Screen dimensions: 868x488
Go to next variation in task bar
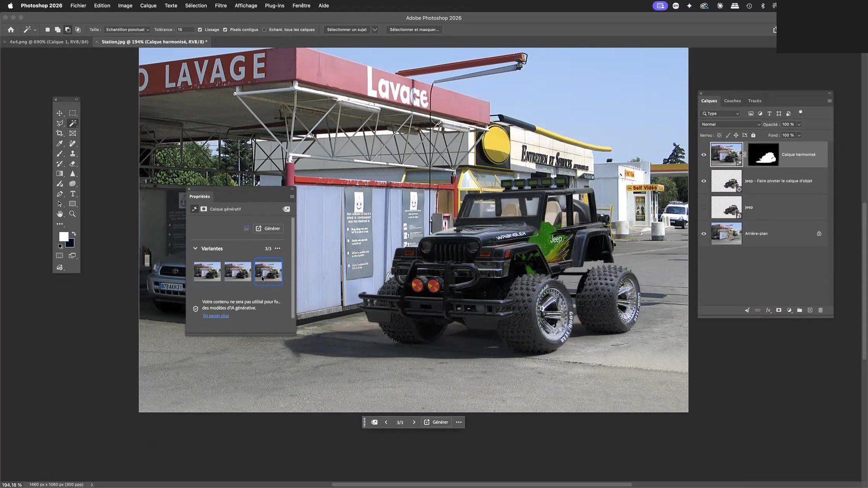coord(414,422)
